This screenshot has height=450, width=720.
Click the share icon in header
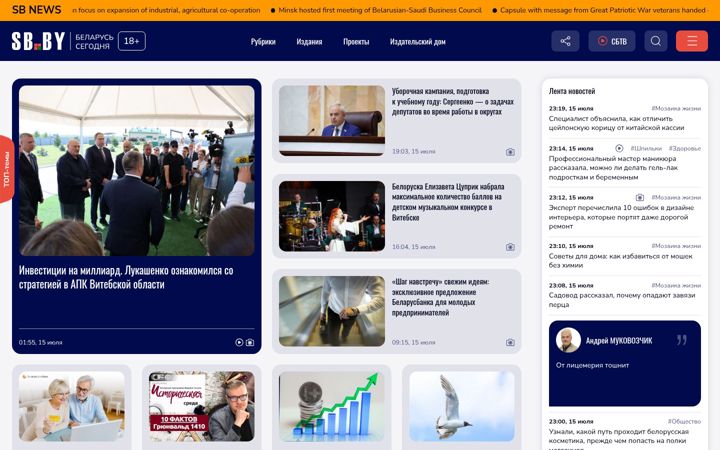click(x=565, y=41)
